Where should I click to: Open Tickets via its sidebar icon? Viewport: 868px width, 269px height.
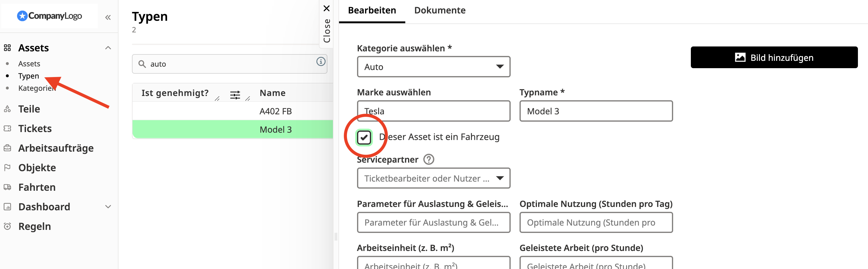7,128
